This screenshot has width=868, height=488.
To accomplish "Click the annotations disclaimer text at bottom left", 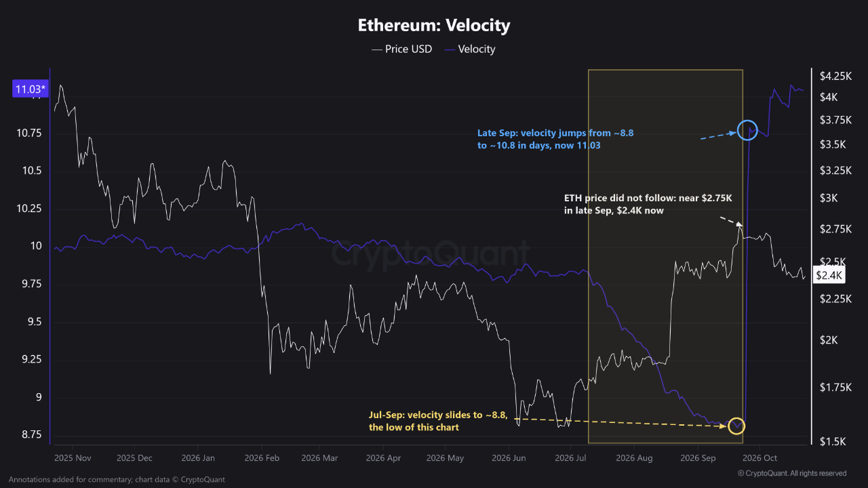I will coord(117,479).
